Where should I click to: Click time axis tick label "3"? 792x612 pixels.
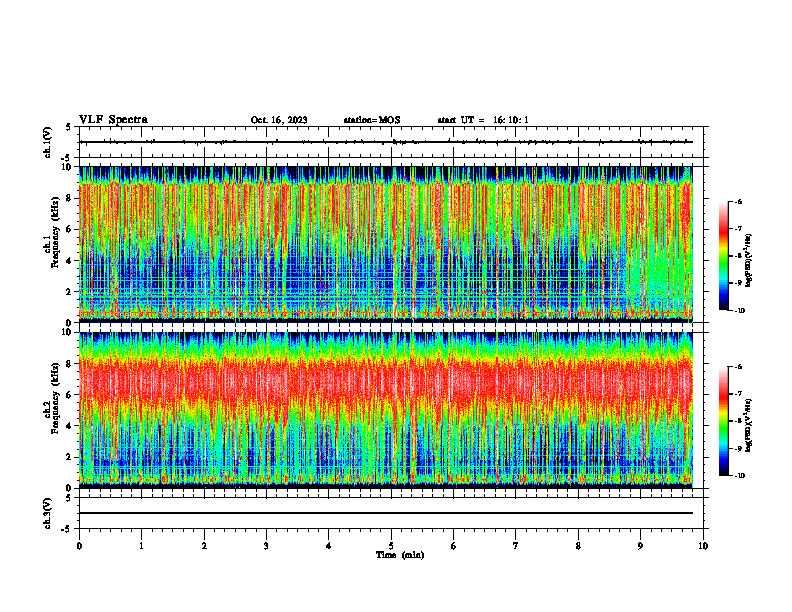coord(266,546)
